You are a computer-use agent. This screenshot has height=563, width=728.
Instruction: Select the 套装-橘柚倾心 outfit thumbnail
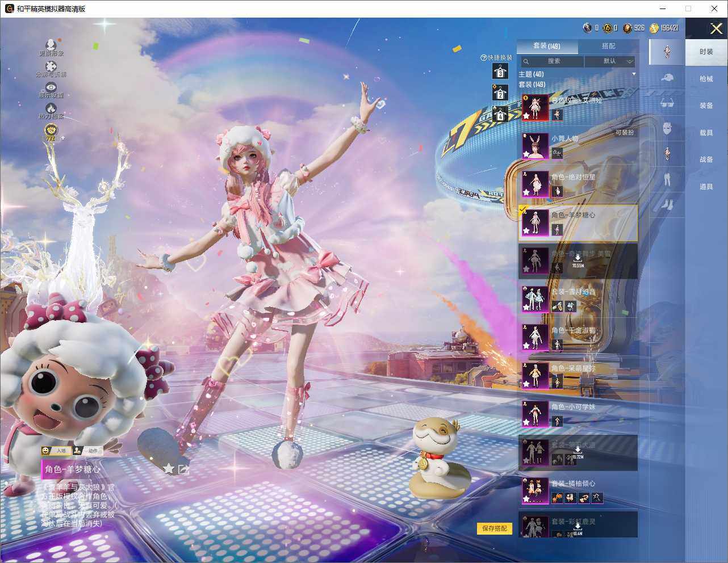535,491
